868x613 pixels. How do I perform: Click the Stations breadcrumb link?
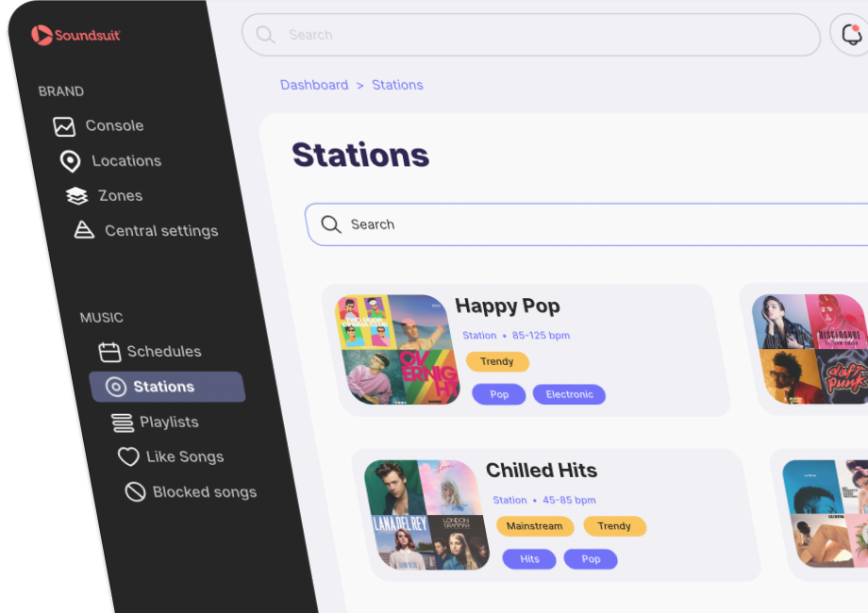tap(397, 85)
